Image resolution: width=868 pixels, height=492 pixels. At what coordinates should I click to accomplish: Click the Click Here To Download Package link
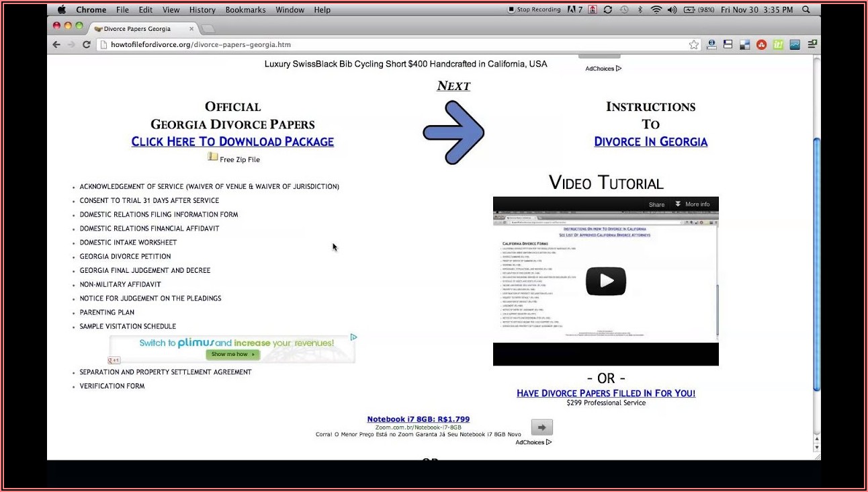pos(232,141)
